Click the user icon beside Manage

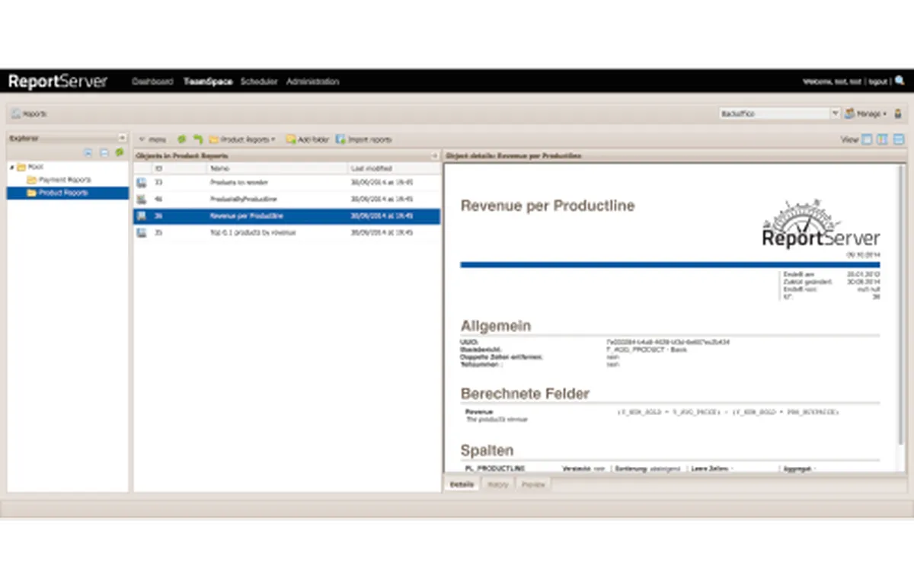click(898, 113)
